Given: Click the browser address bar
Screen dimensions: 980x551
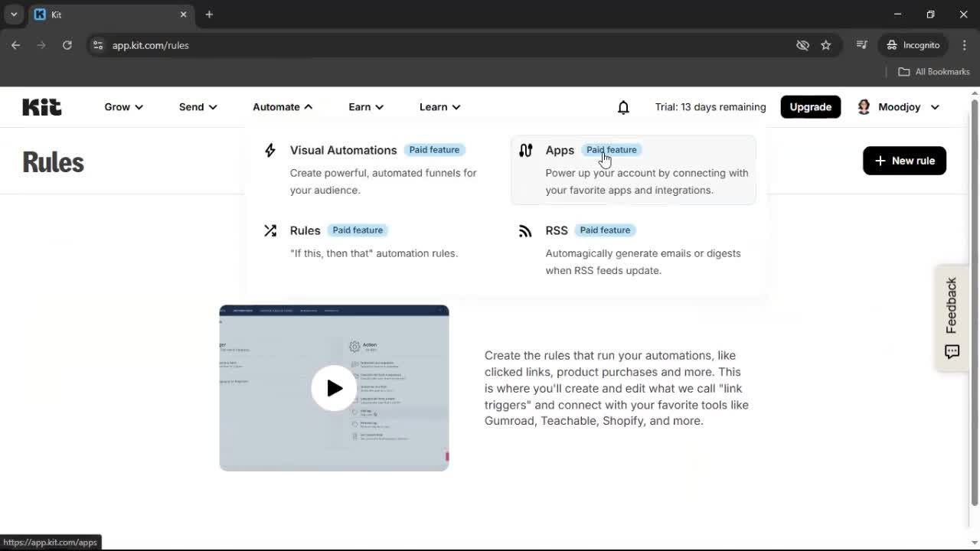Looking at the screenshot, I should click(306, 45).
